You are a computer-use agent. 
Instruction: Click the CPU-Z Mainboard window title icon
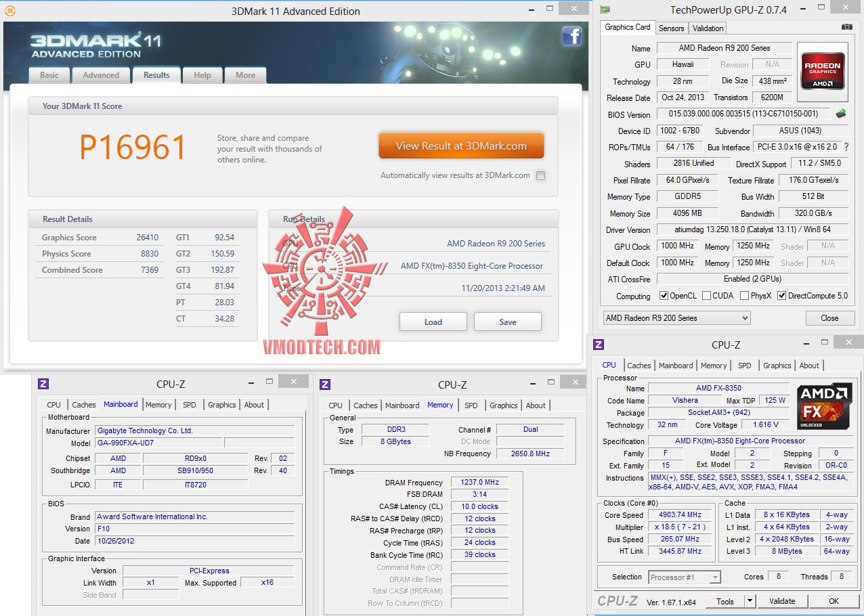(43, 384)
